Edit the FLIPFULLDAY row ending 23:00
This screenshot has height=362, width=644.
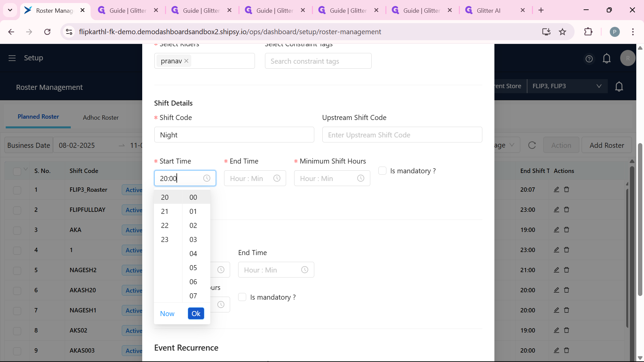point(556,209)
